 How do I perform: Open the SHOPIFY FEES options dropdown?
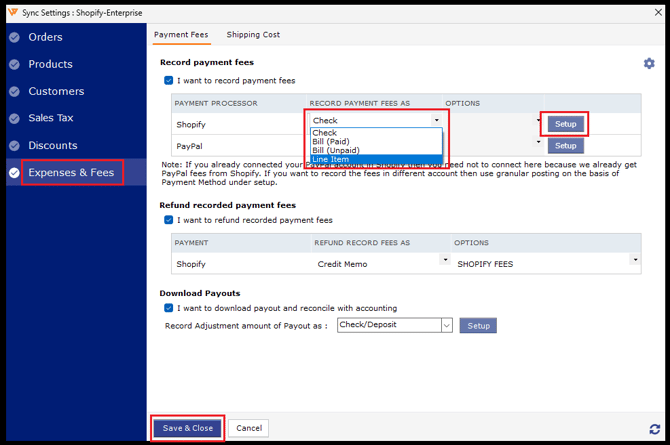click(x=634, y=261)
